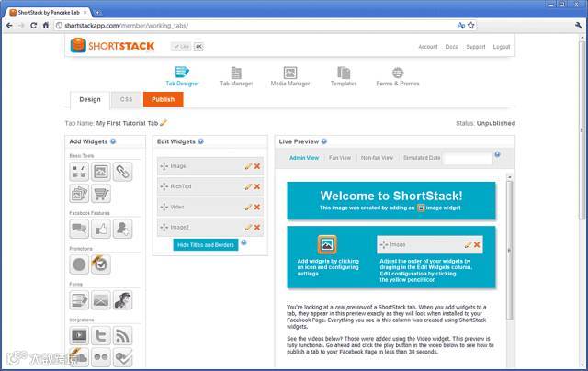Click the Logout link
Image resolution: width=588 pixels, height=371 pixels.
[502, 47]
